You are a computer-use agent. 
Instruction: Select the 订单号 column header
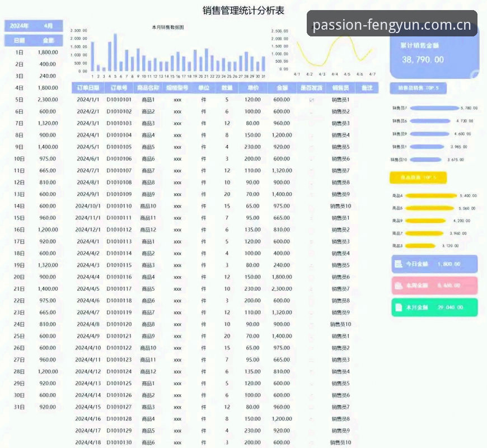pos(119,88)
